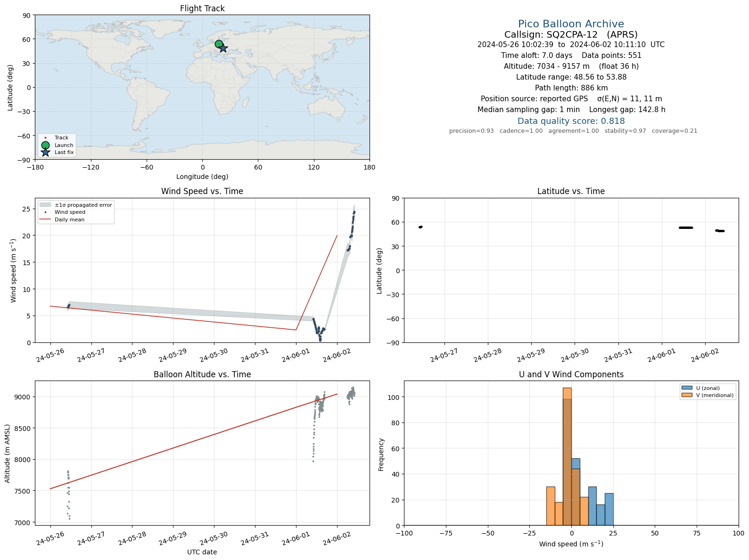This screenshot has width=749, height=560.
Task: Click the "Pico Balloon Archive" heading
Action: 571,24
